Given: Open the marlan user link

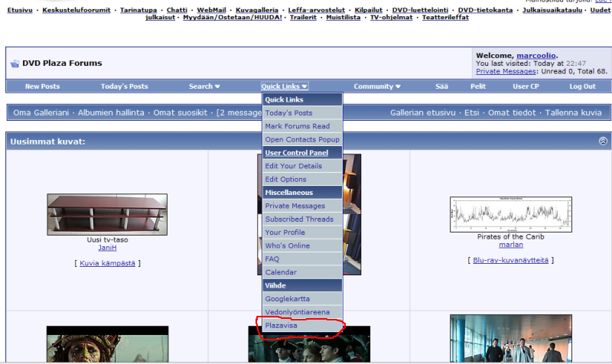Looking at the screenshot, I should (x=511, y=245).
